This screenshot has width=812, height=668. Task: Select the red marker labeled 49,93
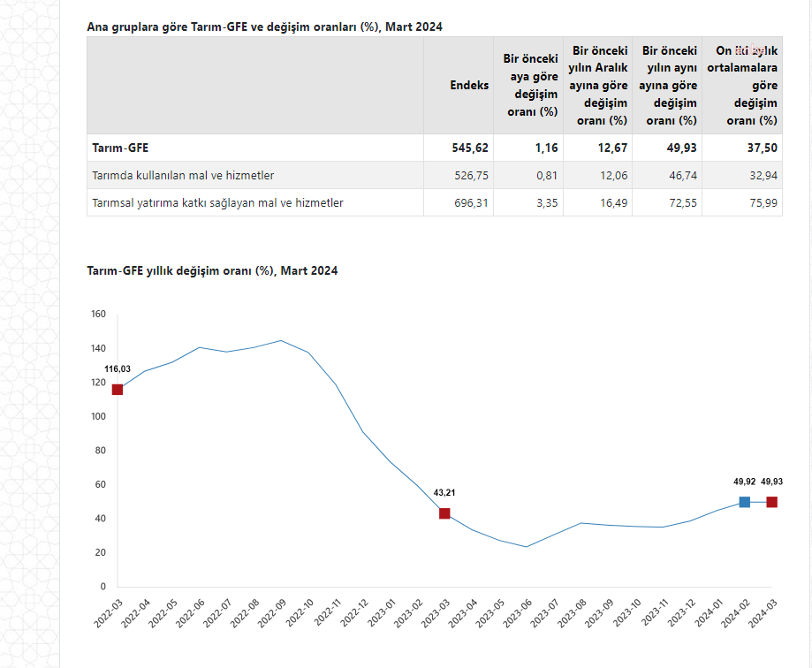tap(771, 502)
